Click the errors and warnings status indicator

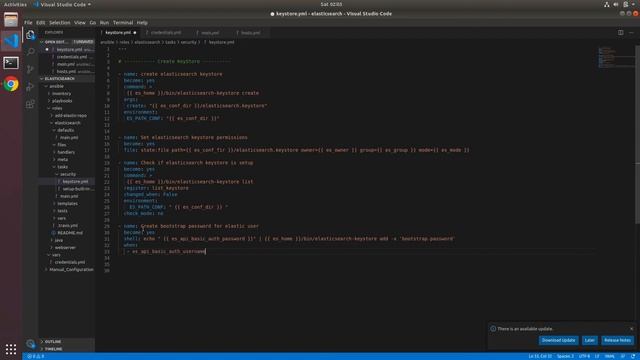36,356
